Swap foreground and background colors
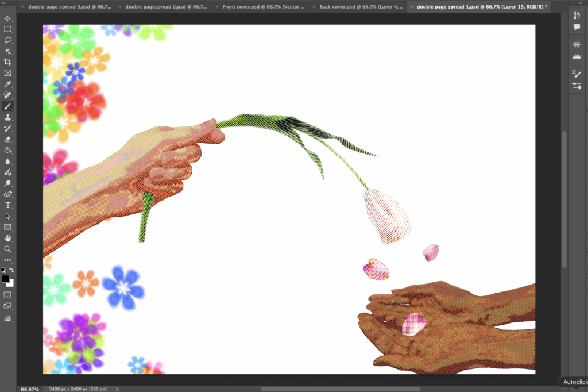The height and width of the screenshot is (392, 588). coord(11,270)
